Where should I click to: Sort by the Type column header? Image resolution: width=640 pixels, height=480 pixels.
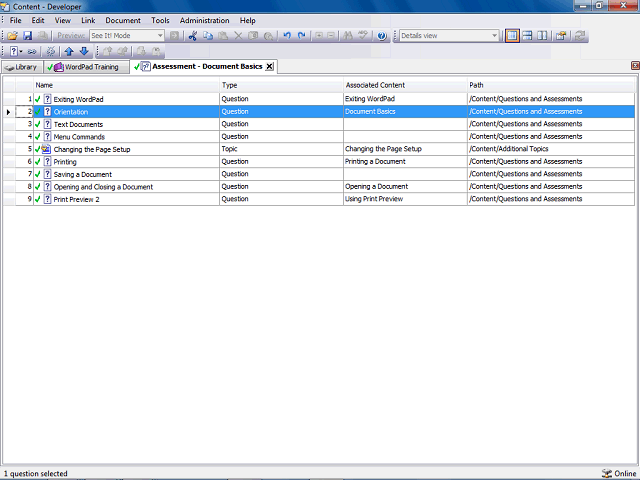click(x=282, y=85)
